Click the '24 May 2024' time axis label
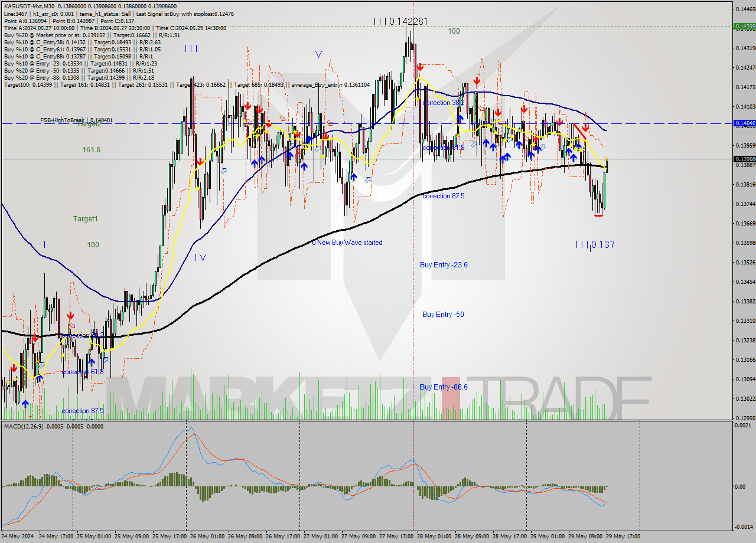 coord(18,537)
